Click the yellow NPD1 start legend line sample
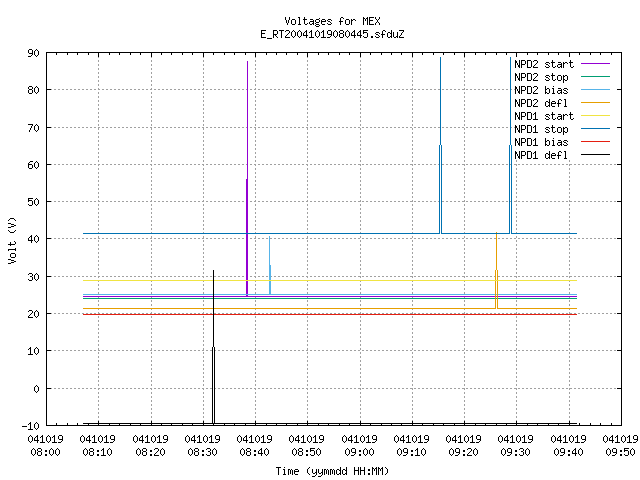The height and width of the screenshot is (480, 640). [595, 116]
